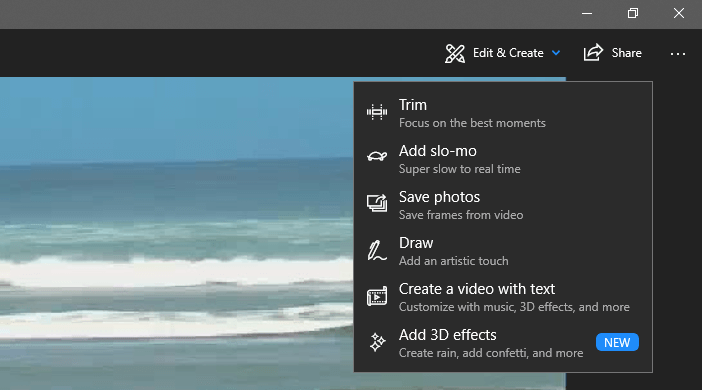Select the Save photos option
702x390 pixels.
click(503, 205)
